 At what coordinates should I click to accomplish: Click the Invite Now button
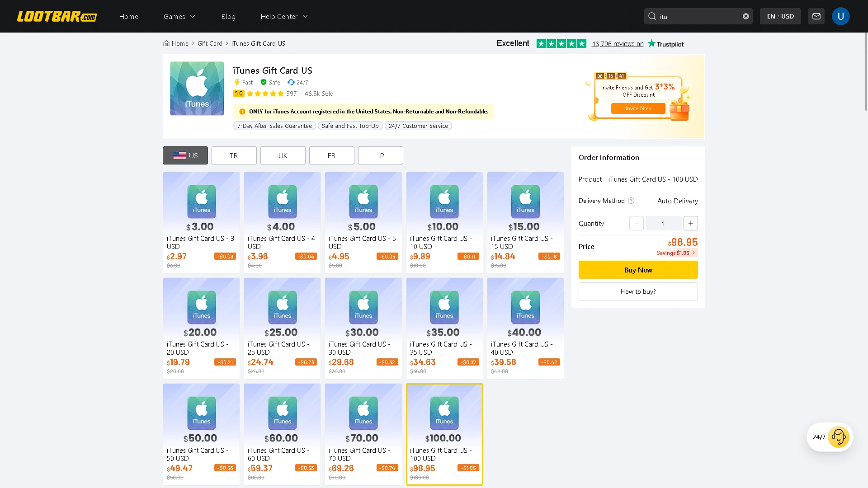tap(638, 108)
